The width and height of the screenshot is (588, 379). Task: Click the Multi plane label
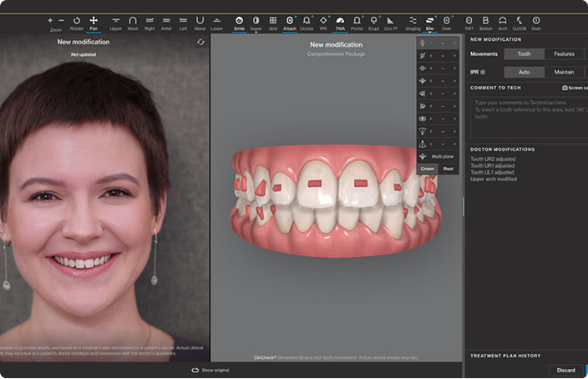[x=443, y=156]
